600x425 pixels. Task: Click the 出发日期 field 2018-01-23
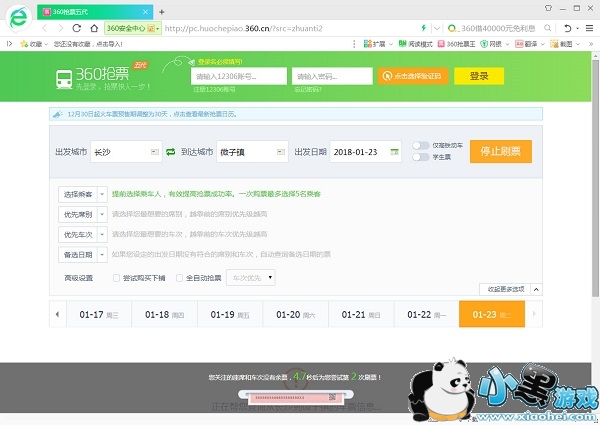pyautogui.click(x=365, y=152)
